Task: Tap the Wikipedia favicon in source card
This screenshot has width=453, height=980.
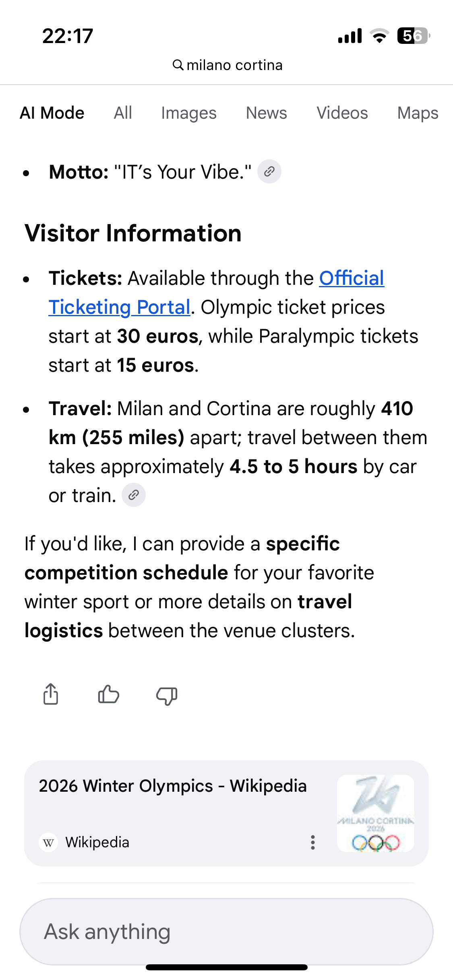Action: click(48, 842)
